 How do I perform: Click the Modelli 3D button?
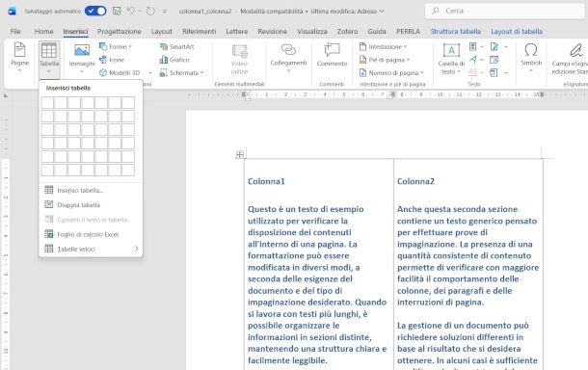tap(120, 72)
